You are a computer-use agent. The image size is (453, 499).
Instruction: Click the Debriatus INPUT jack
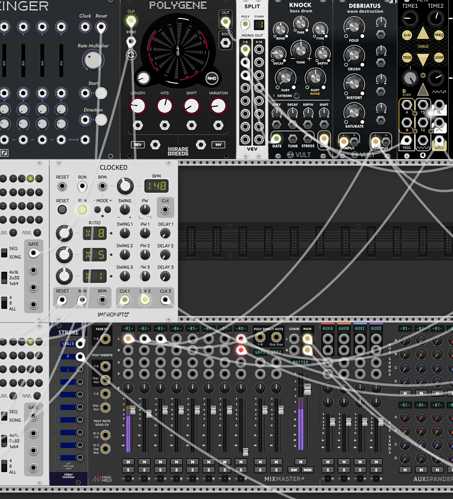click(343, 142)
